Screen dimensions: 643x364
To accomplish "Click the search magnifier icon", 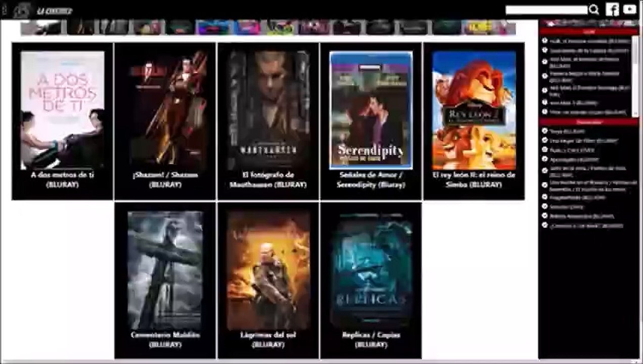I will pyautogui.click(x=594, y=10).
